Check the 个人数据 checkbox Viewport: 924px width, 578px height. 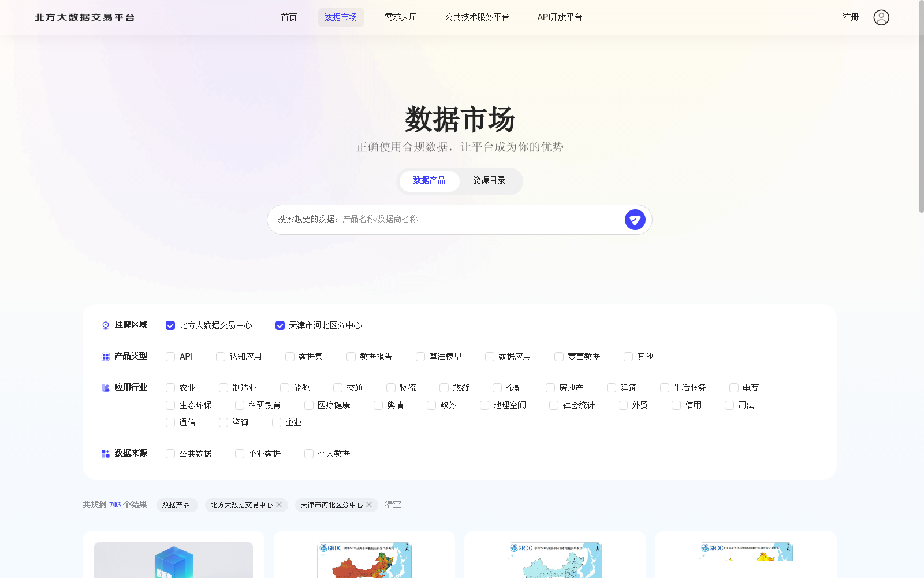coord(308,454)
